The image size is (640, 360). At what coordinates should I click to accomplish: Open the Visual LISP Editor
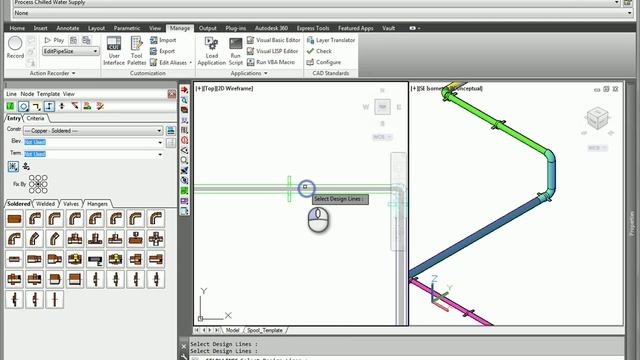pos(273,51)
